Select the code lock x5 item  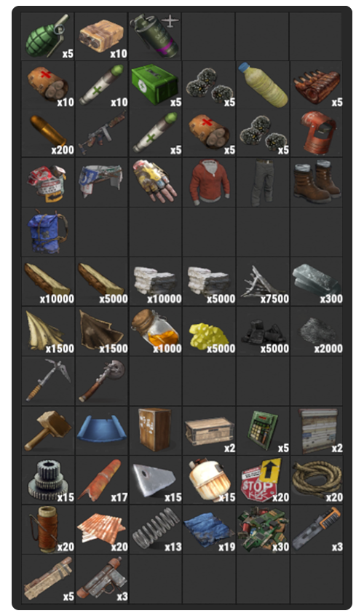(262, 430)
